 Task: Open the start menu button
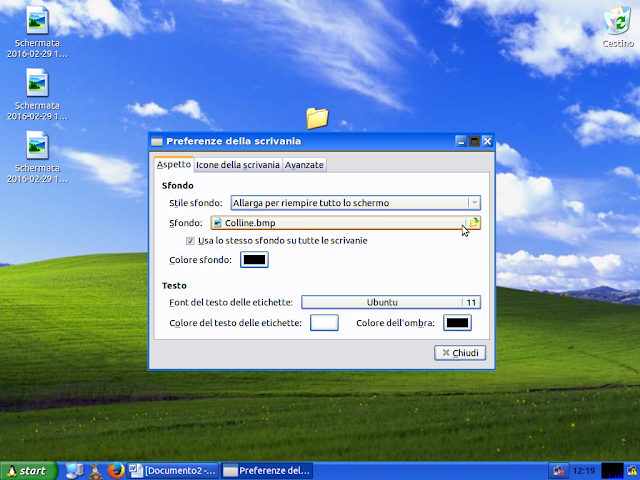(29, 471)
